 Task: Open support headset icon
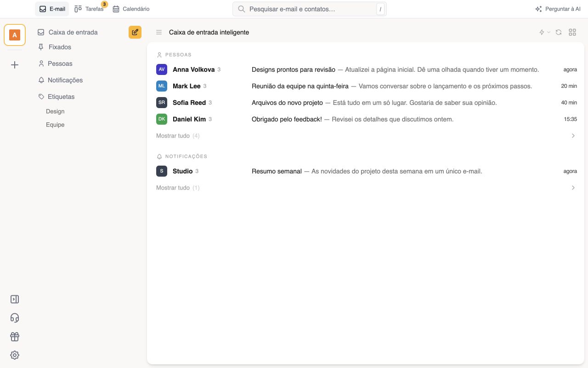(15, 318)
